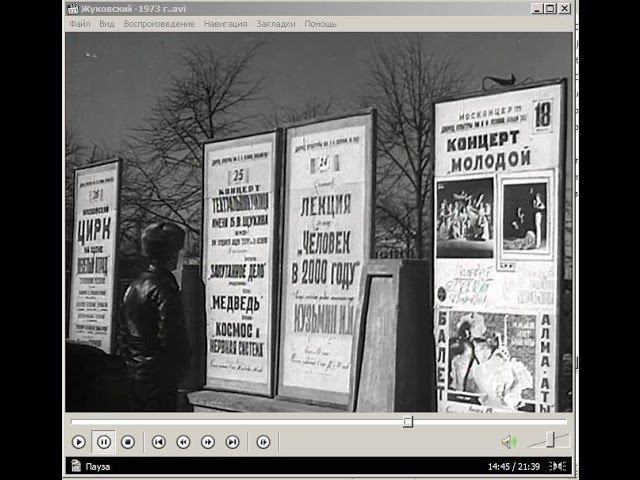The image size is (640, 480).
Task: Click the player icon in title bar
Action: [x=73, y=9]
